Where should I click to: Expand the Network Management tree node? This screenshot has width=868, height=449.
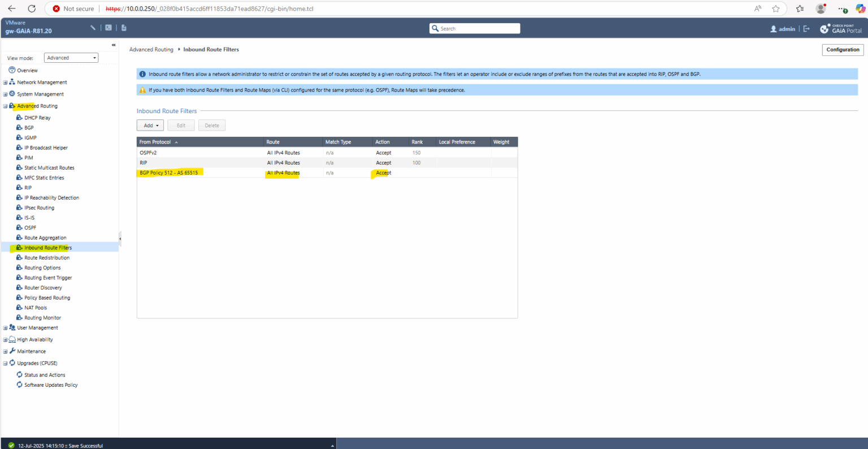point(5,83)
